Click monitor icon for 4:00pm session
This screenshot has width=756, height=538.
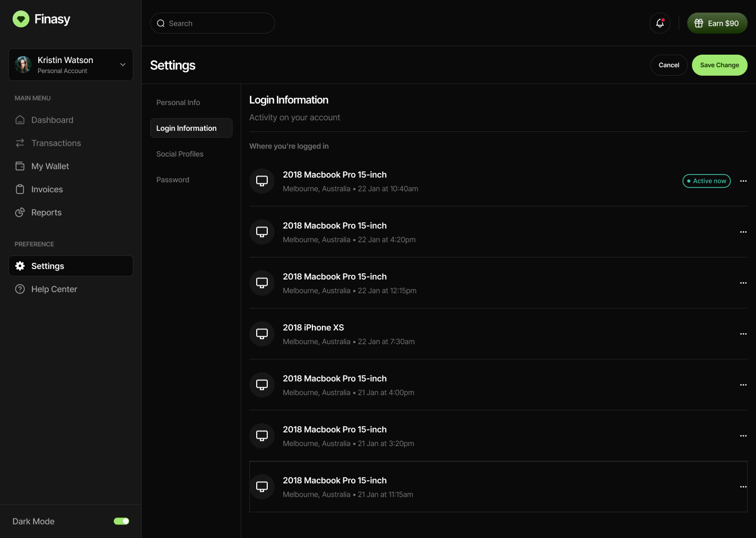tap(262, 385)
